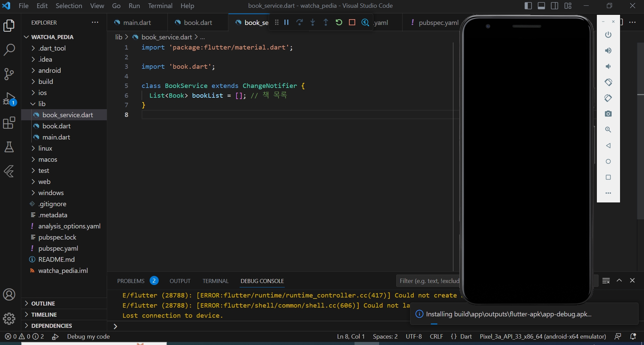
Task: Take an emulator screenshot
Action: (608, 114)
